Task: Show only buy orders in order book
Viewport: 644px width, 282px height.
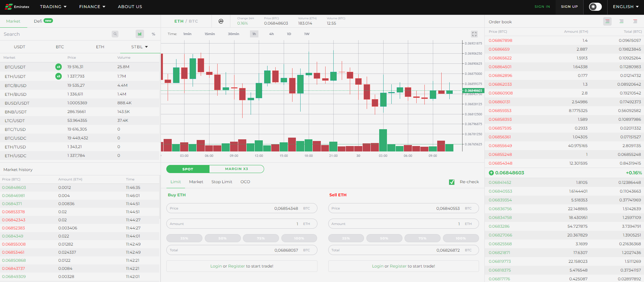Action: (x=621, y=21)
